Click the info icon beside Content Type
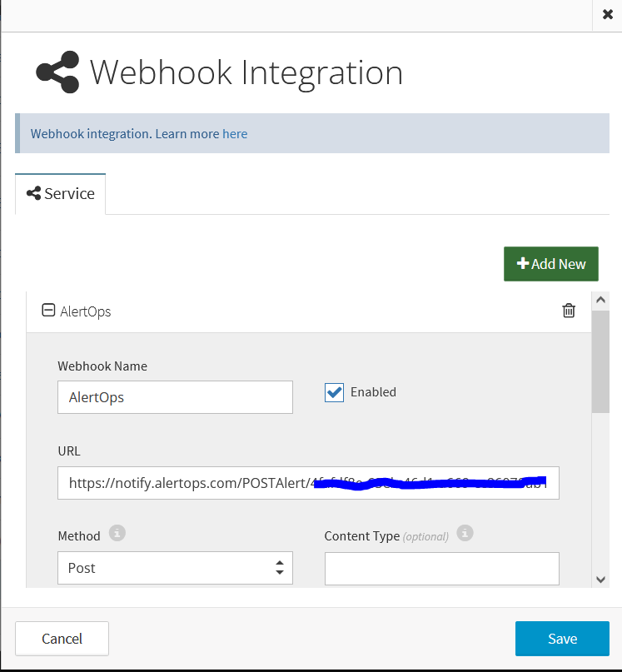Screen dimensions: 622x672 (x=465, y=533)
